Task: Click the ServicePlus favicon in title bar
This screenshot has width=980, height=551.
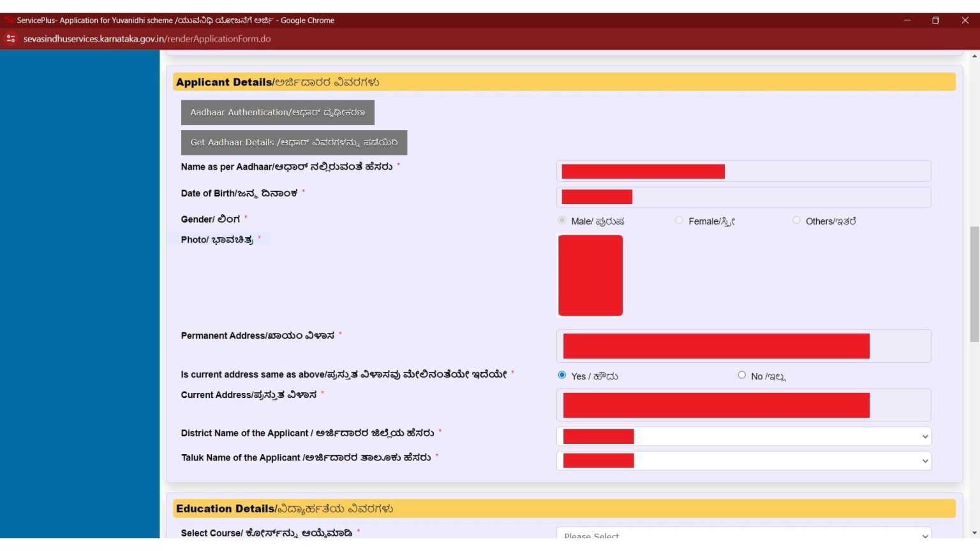Action: (8, 20)
